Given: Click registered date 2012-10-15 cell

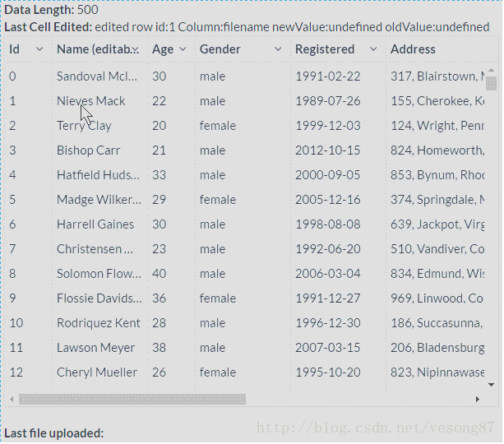Looking at the screenshot, I should [x=327, y=150].
